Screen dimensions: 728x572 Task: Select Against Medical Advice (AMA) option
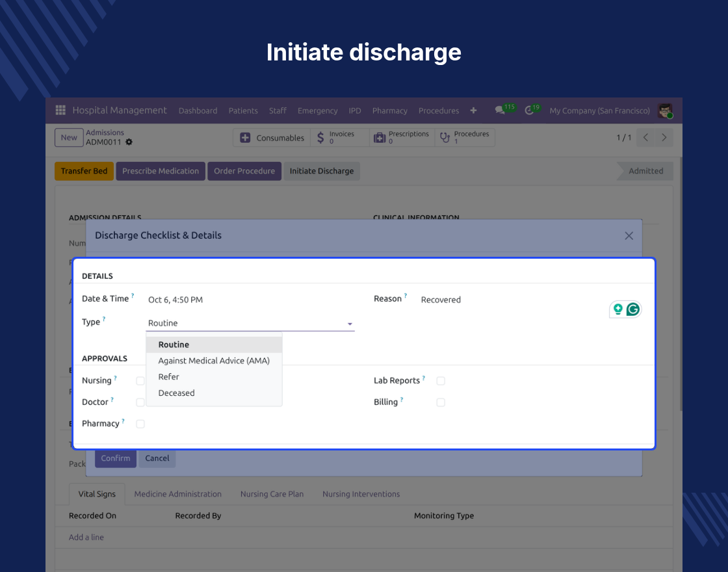[214, 361]
